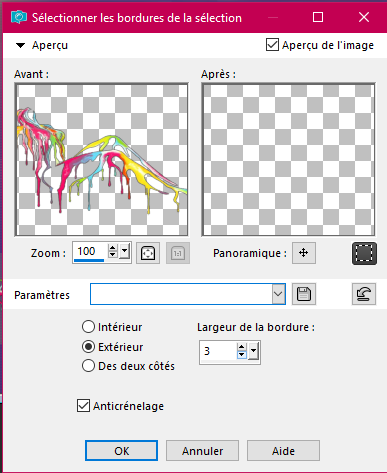Open help with the Aide button
Screen dimensions: 387x473
(283, 451)
